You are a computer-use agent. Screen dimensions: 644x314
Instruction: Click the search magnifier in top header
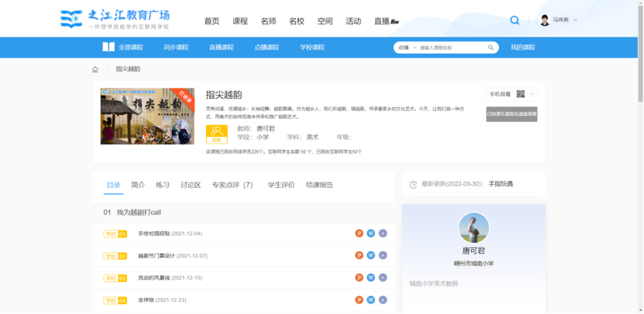click(515, 20)
